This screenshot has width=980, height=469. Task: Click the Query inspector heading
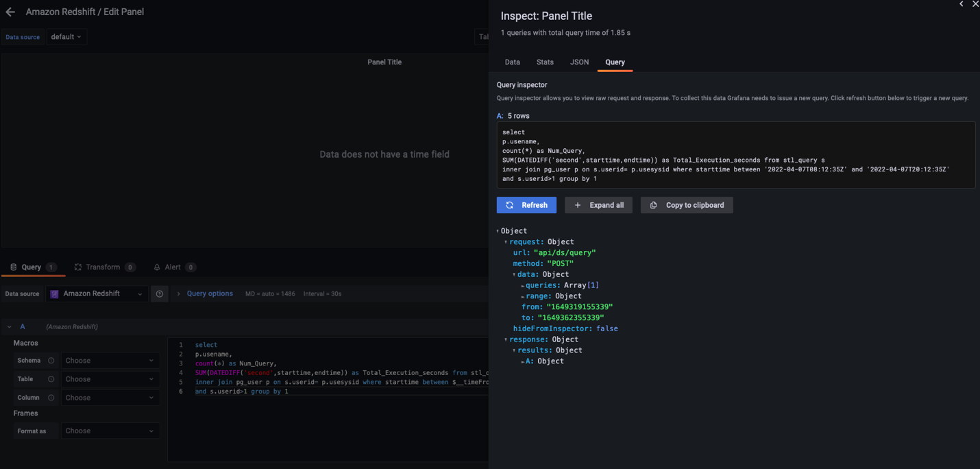[522, 85]
